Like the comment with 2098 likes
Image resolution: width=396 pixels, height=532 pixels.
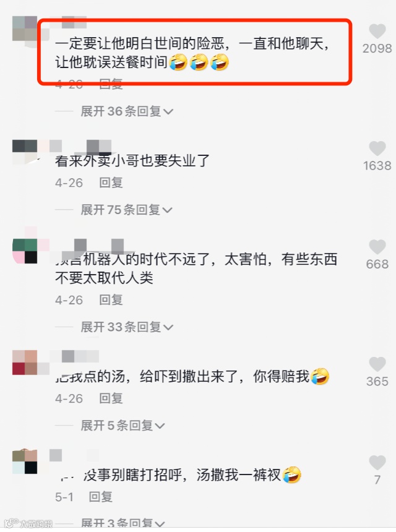coord(377,32)
